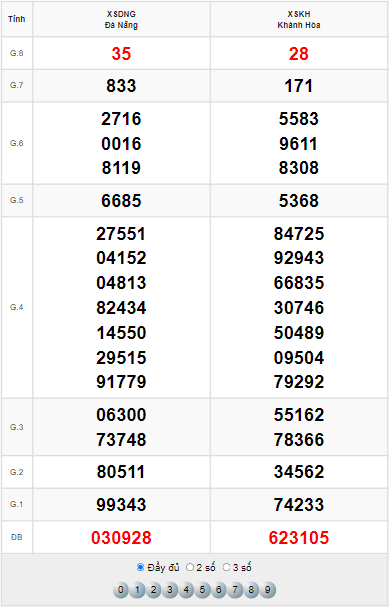Click the G.8 result 35
This screenshot has height=611, width=391.
pyautogui.click(x=122, y=54)
